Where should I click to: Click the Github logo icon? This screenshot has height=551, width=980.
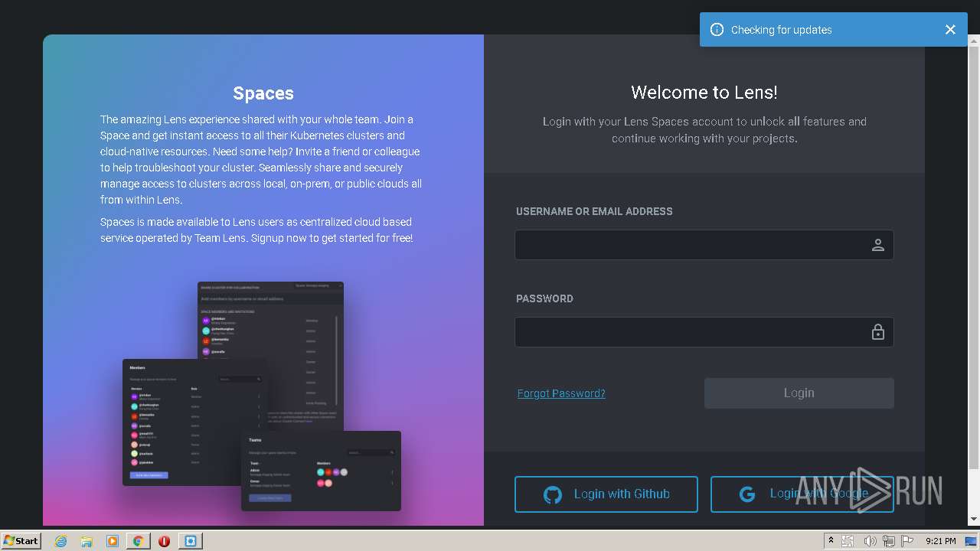[x=553, y=494]
